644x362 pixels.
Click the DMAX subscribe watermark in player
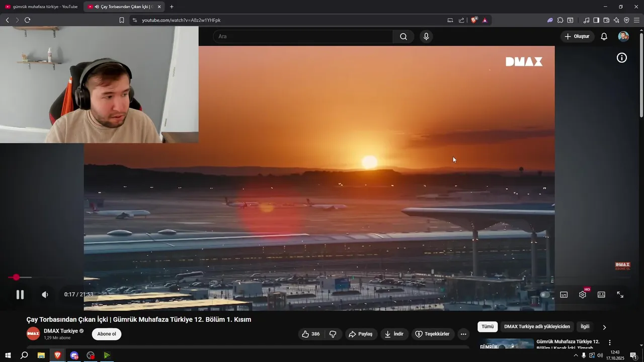(623, 266)
